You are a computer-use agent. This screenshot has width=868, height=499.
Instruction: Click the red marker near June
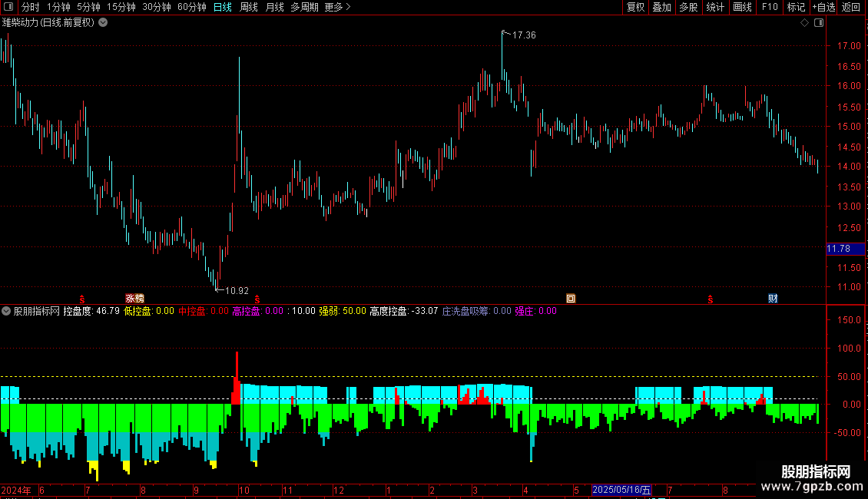(82, 299)
